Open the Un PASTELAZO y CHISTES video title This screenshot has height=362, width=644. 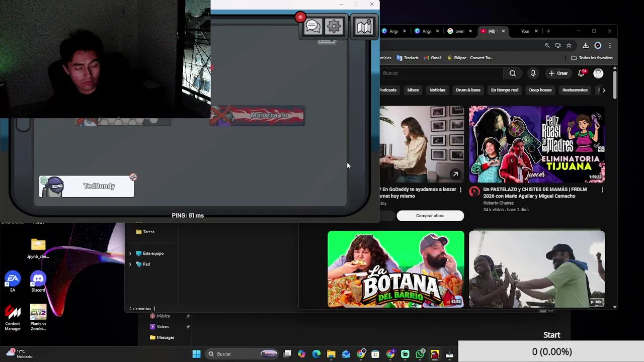click(x=535, y=193)
